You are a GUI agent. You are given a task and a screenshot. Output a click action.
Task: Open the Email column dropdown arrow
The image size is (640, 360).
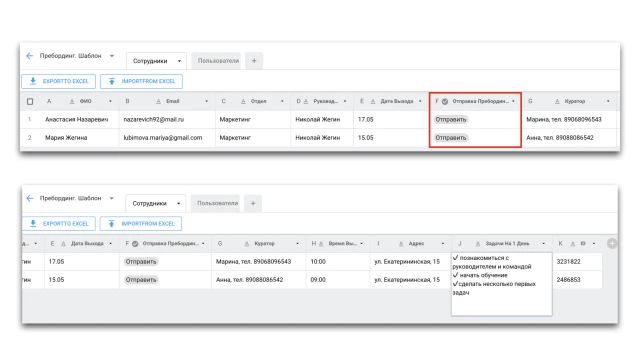pyautogui.click(x=207, y=101)
